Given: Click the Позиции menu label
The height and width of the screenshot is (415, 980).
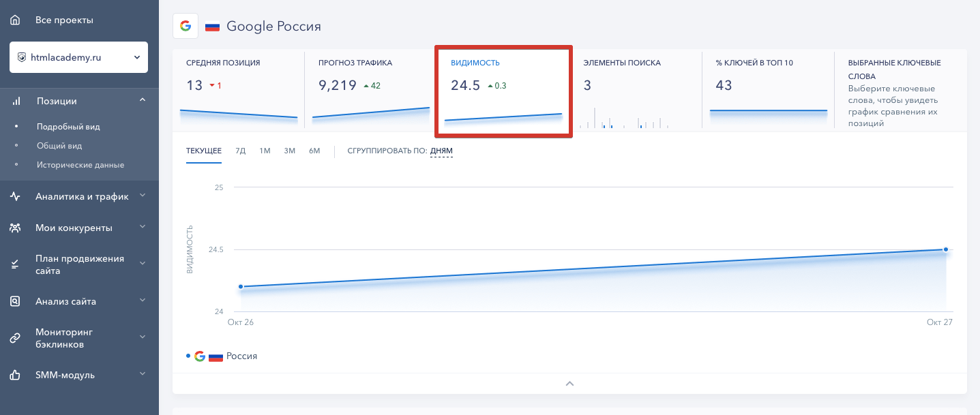Looking at the screenshot, I should (57, 101).
